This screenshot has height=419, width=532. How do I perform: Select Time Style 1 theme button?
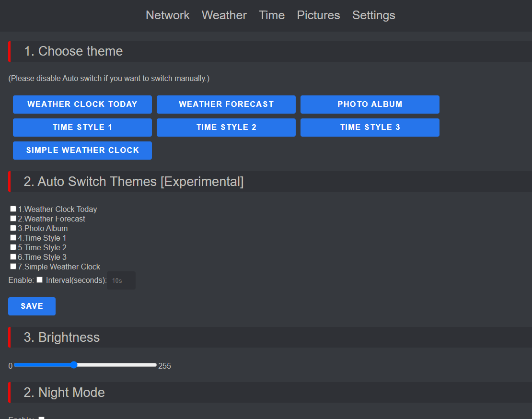pyautogui.click(x=82, y=128)
